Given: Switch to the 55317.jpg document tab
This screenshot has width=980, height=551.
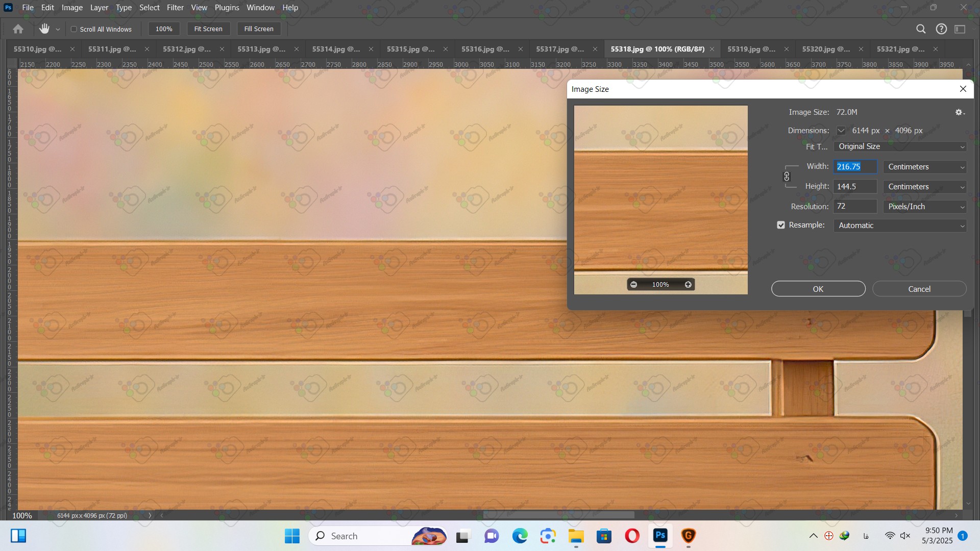Looking at the screenshot, I should [x=560, y=49].
